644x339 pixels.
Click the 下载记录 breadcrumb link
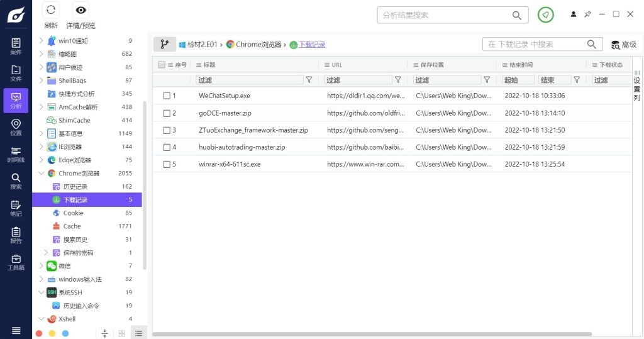[312, 45]
